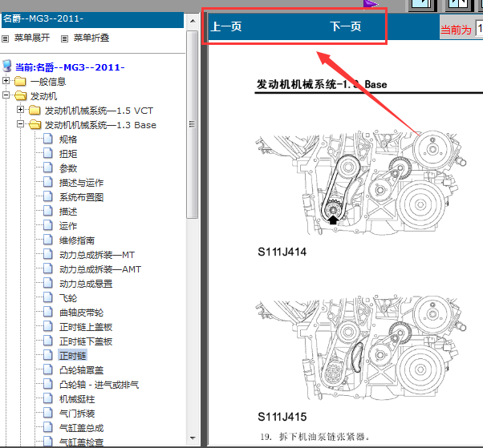Open the 运作 tree item
This screenshot has height=448, width=483.
pyautogui.click(x=68, y=226)
